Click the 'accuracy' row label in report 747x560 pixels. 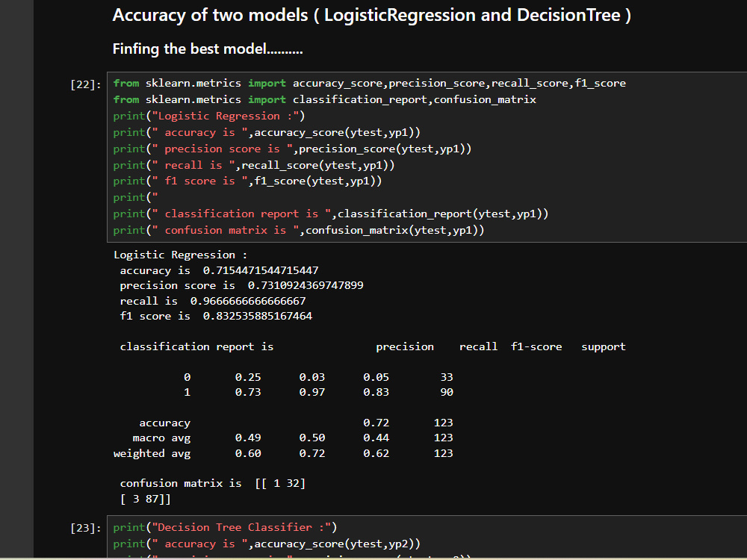(165, 423)
